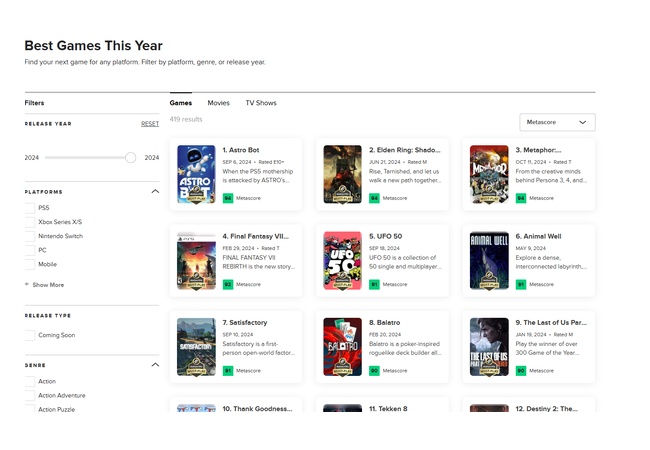Image resolution: width=650 pixels, height=450 pixels.
Task: Open the Elden Ring cover thumbnail
Action: point(342,174)
